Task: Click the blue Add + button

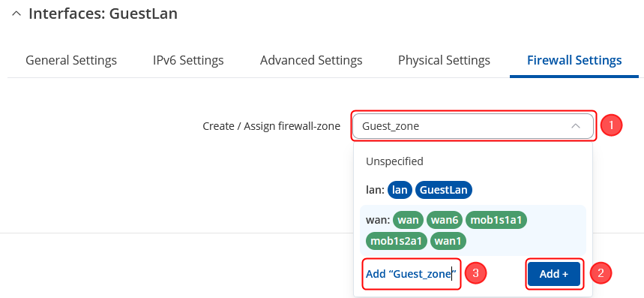Action: point(554,274)
